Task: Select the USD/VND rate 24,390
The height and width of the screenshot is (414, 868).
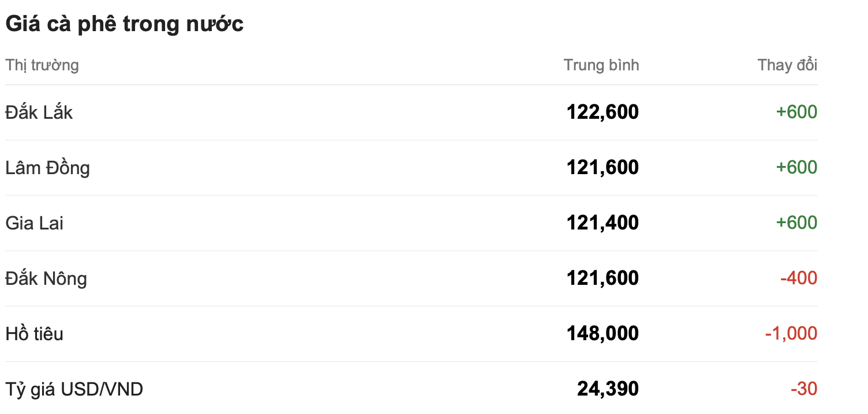Action: click(x=608, y=389)
